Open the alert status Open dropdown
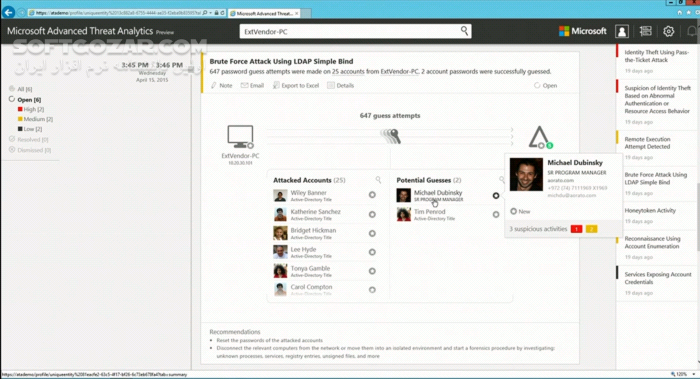The image size is (700, 379). [546, 85]
